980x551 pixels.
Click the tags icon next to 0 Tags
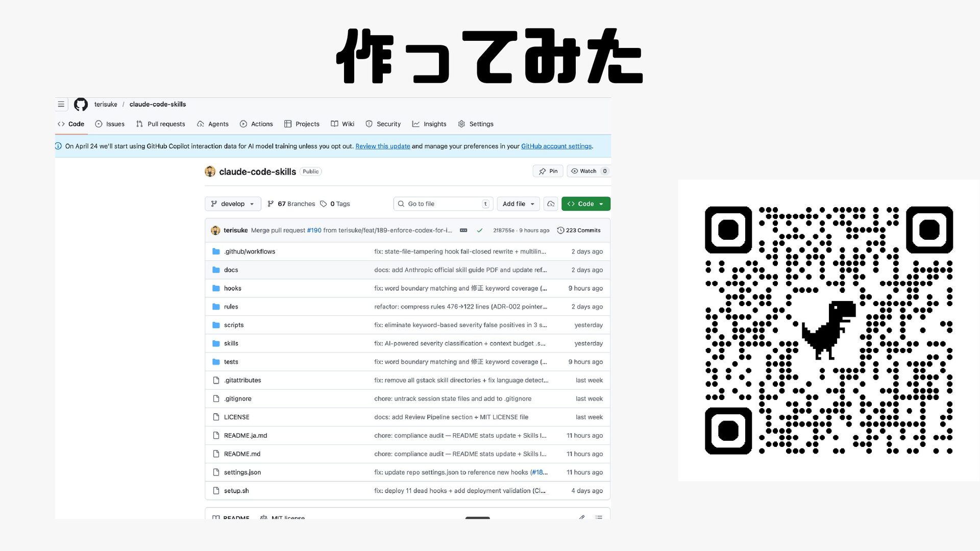tap(324, 204)
